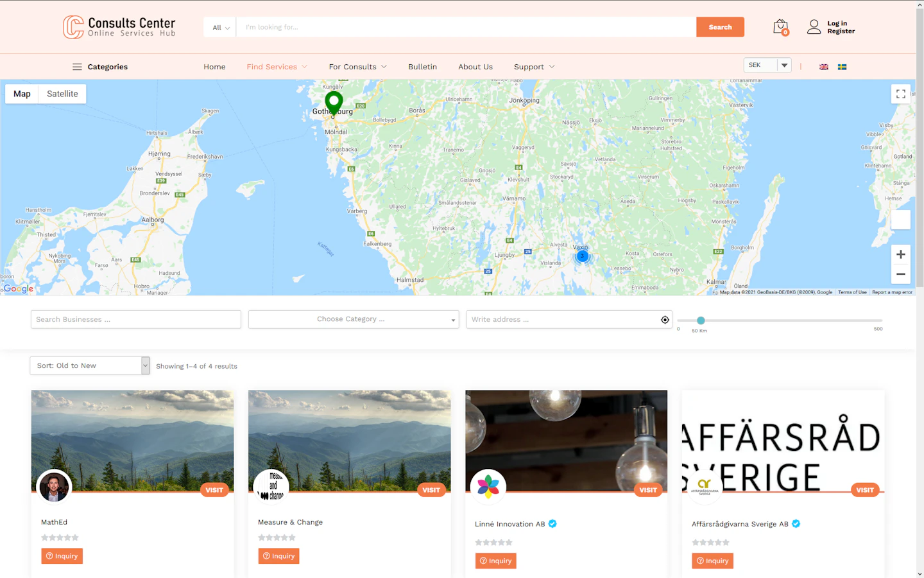Open the MathEd cover image
Image resolution: width=924 pixels, height=578 pixels.
point(132,441)
